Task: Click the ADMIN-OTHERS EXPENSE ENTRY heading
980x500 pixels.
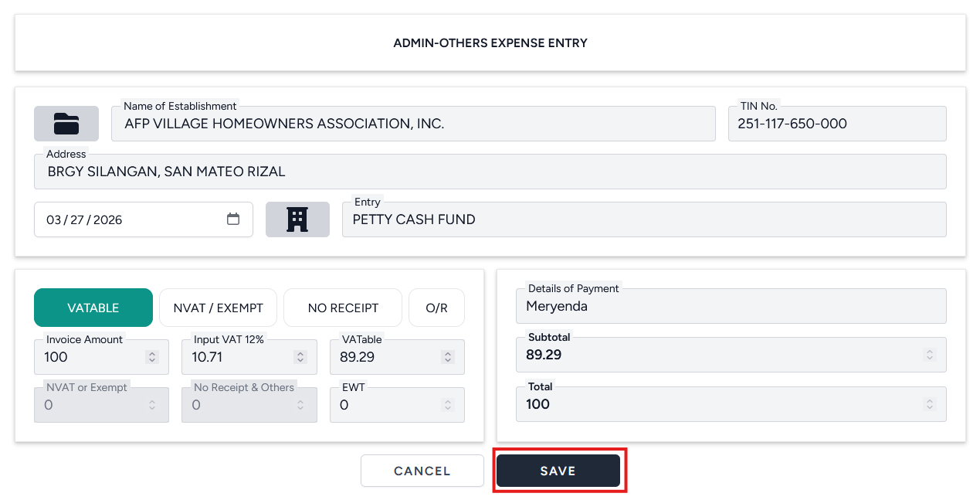Action: (490, 43)
